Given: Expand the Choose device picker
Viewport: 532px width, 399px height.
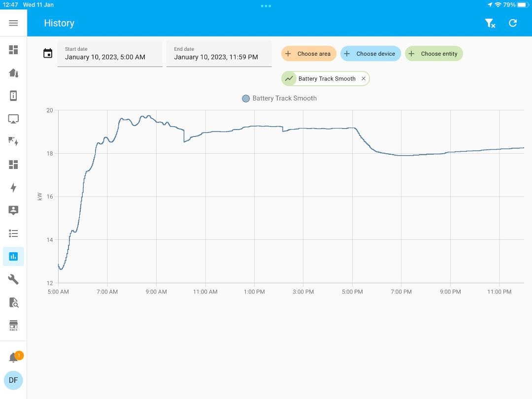Looking at the screenshot, I should [370, 54].
